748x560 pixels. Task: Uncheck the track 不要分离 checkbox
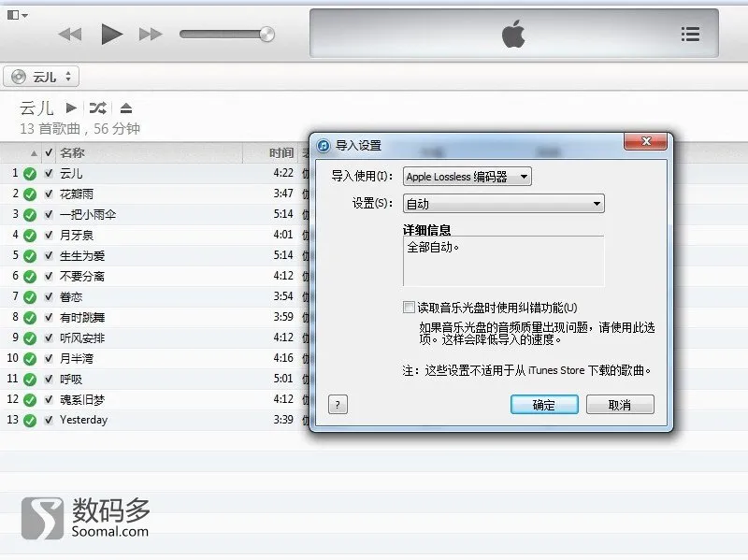pyautogui.click(x=49, y=276)
